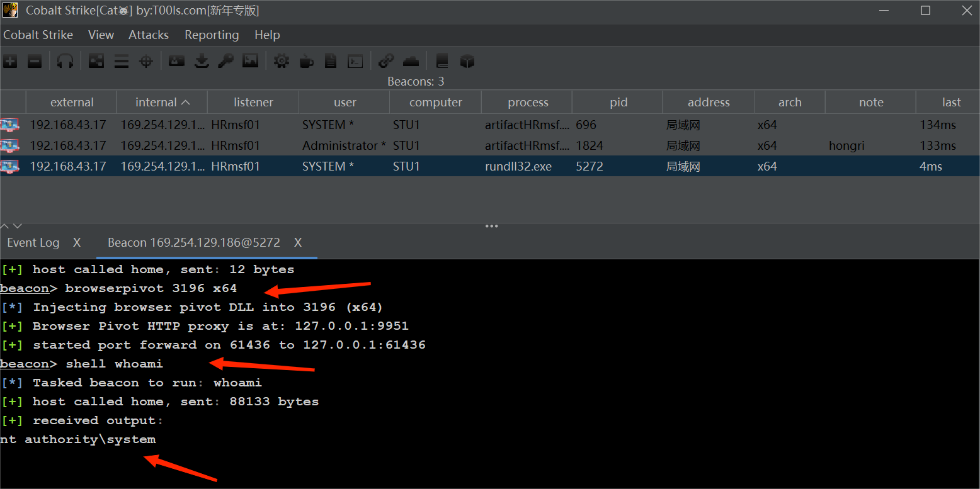Screen dimensions: 980x489
Task: Open Listeners via the headphones icon
Action: [x=65, y=61]
